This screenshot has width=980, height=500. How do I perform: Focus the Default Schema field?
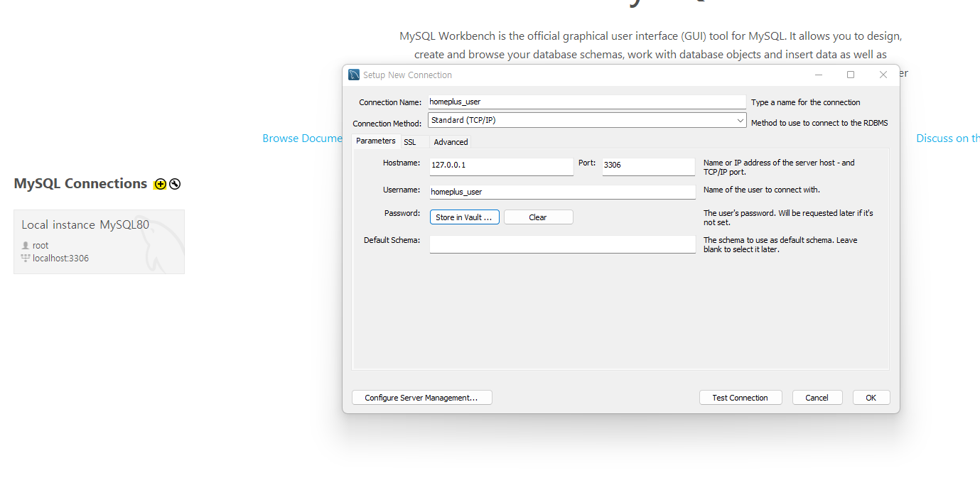coord(562,244)
